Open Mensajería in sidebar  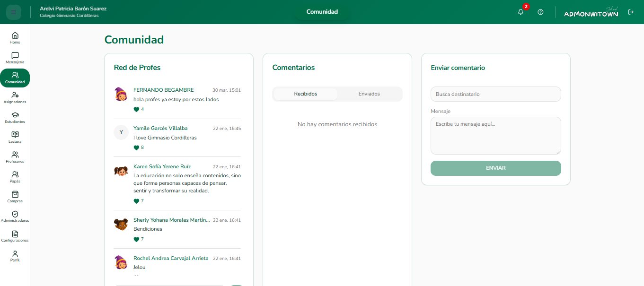[15, 58]
